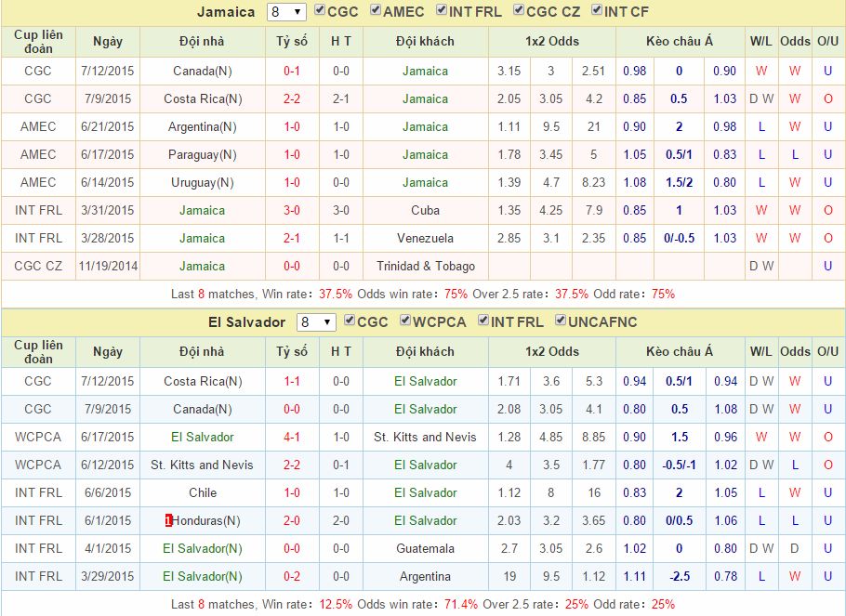Open the 0-2 score of El Salvador vs Argentina

coord(292,577)
